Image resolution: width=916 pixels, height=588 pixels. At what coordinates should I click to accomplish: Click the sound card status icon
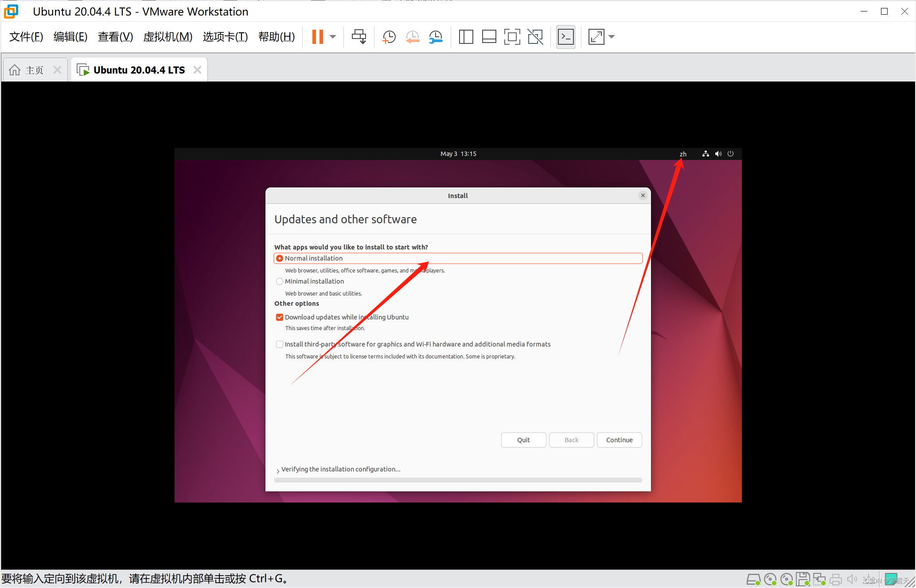click(852, 579)
